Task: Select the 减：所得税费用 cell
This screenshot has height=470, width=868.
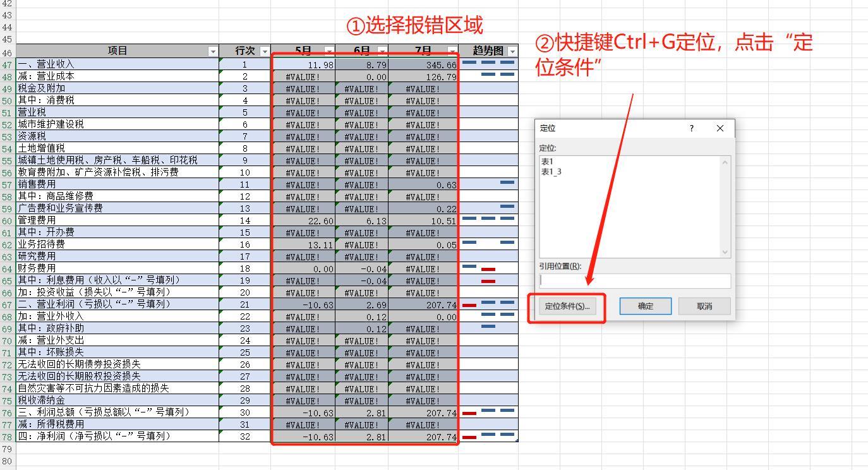Action: (x=118, y=424)
